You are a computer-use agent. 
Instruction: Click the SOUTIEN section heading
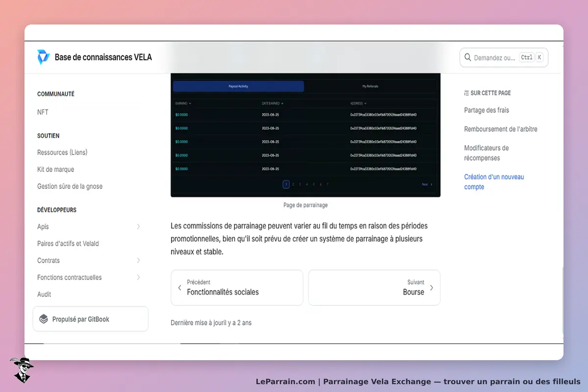(49, 136)
